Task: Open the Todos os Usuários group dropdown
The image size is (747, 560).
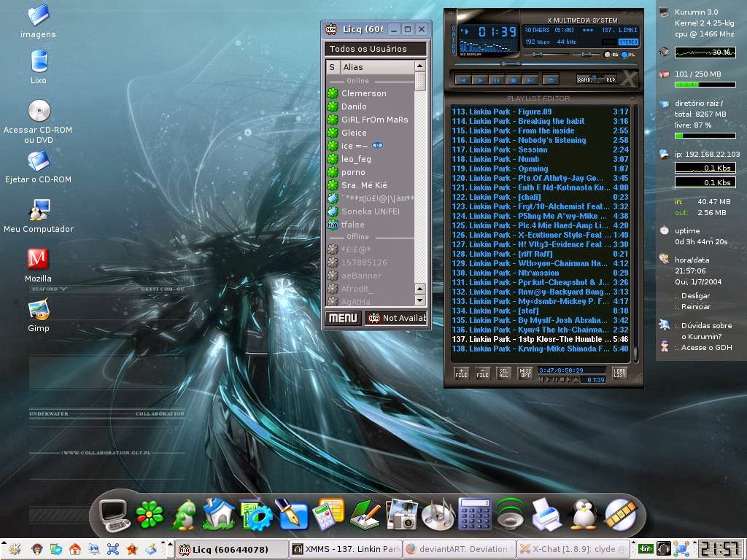Action: pos(376,49)
